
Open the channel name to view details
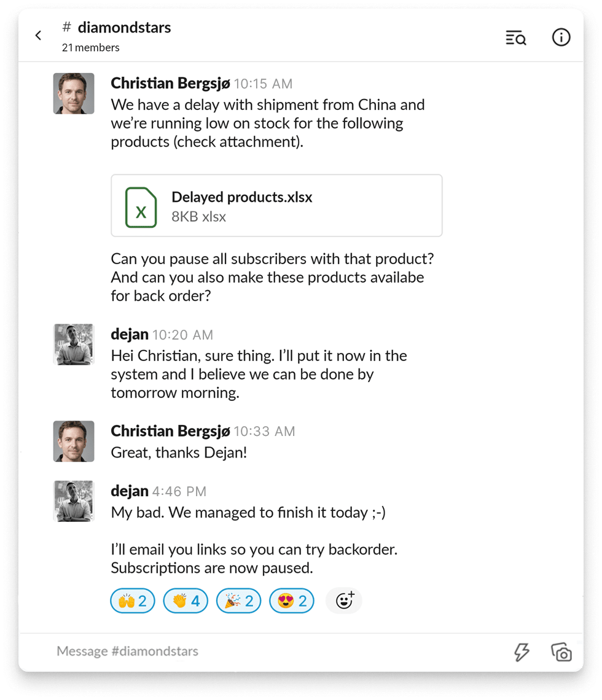123,27
